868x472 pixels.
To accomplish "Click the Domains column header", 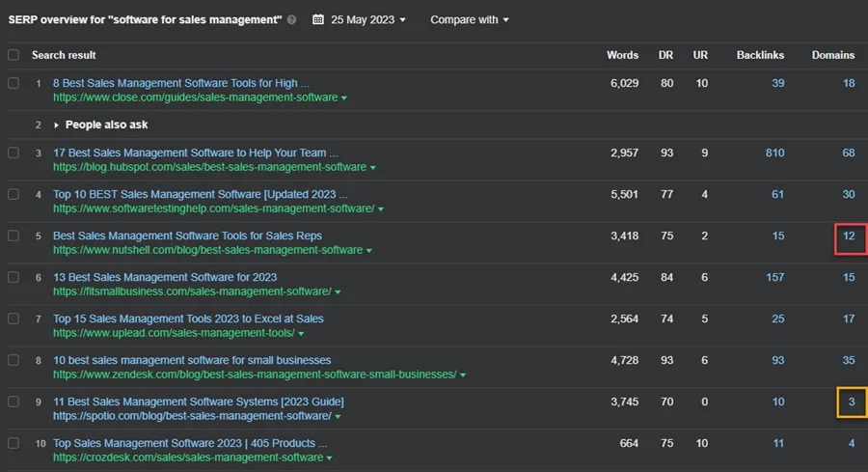I will (x=833, y=55).
